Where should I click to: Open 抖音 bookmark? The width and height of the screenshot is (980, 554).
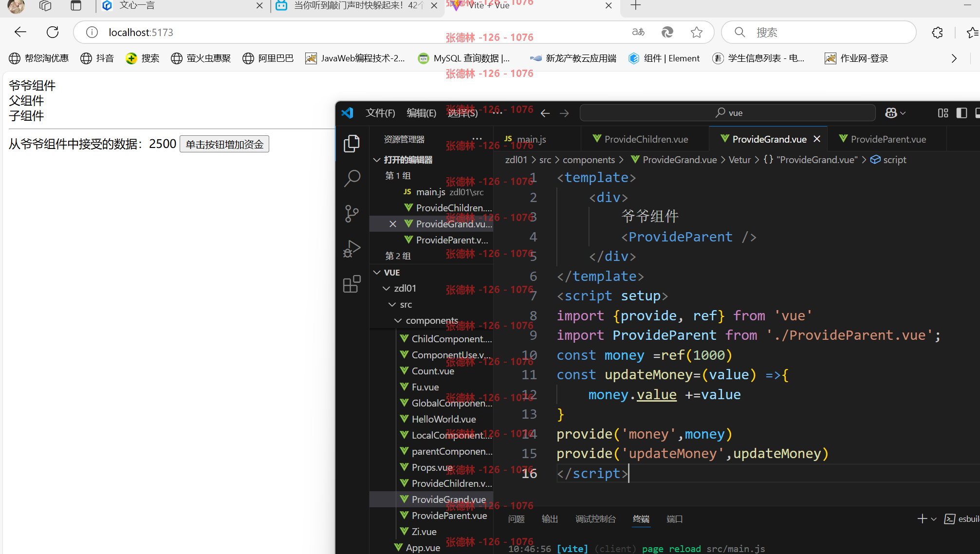(97, 58)
